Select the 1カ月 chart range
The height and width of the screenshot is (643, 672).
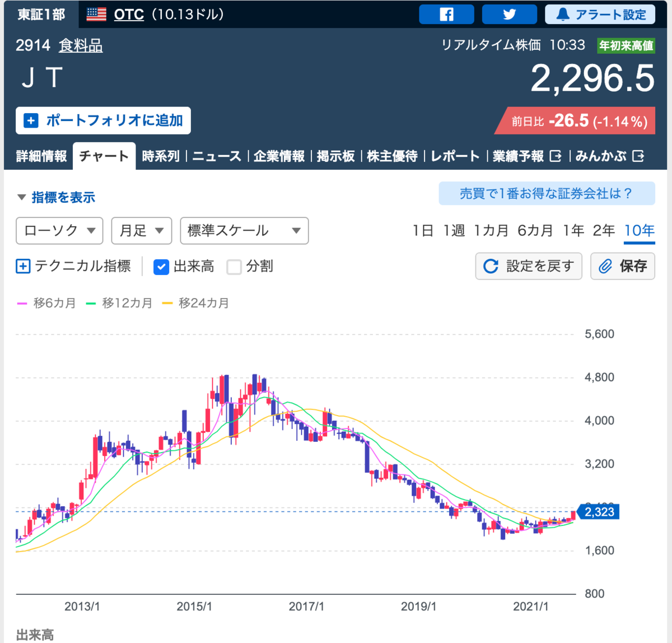[491, 231]
